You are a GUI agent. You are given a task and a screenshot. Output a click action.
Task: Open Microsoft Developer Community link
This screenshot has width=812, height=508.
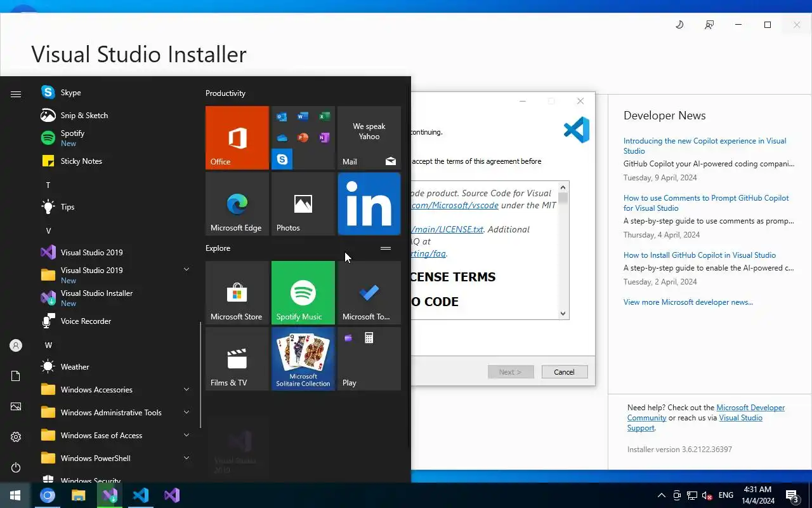coord(706,413)
